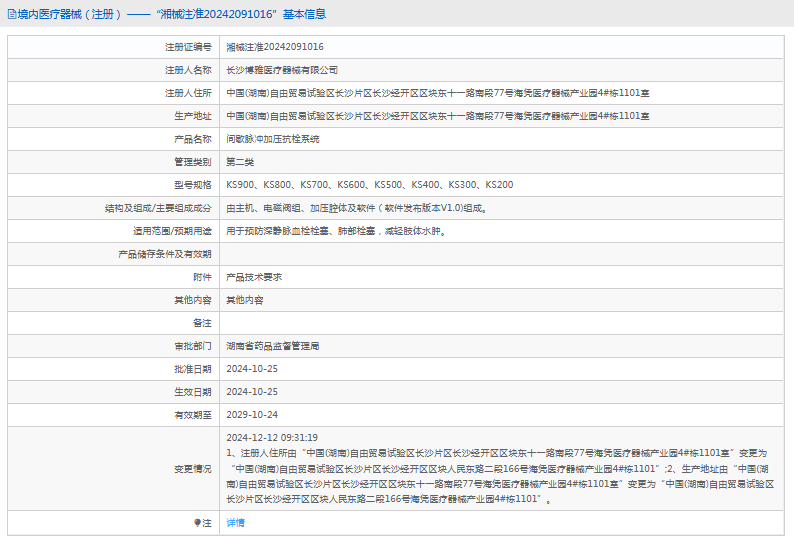Click the intended use text 用于预防深静脉血栓栓塞
The width and height of the screenshot is (794, 538).
336,231
